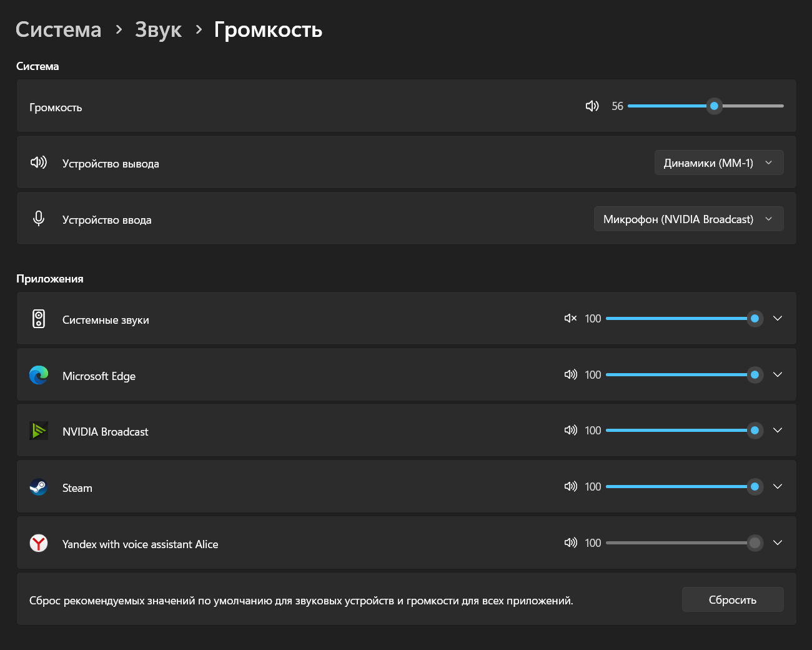Mute Microsoft Edge with its speaker icon

point(570,374)
